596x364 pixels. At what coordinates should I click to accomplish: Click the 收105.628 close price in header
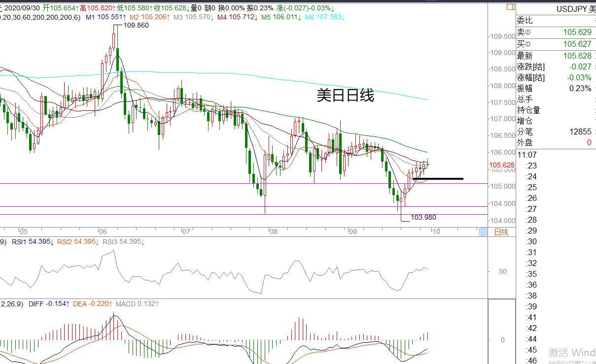click(x=172, y=8)
